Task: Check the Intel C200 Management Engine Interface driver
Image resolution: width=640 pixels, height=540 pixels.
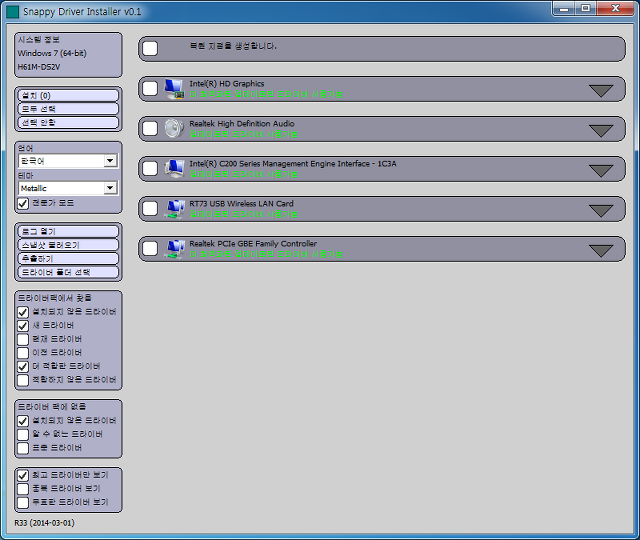Action: point(150,168)
